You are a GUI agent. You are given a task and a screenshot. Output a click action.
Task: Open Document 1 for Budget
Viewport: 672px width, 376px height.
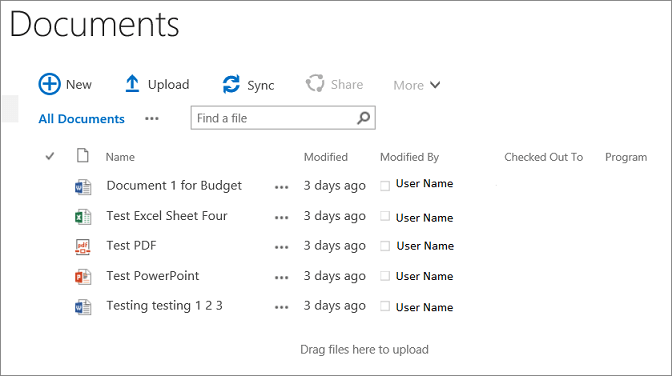174,186
